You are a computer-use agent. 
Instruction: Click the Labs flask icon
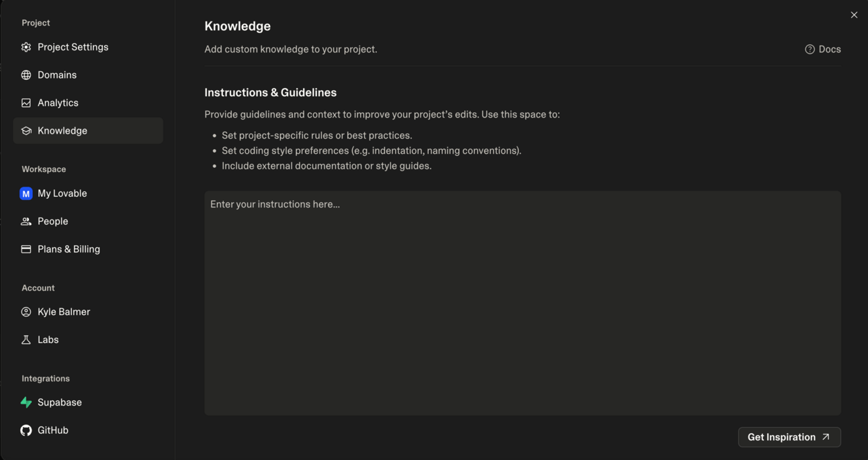[x=26, y=340]
